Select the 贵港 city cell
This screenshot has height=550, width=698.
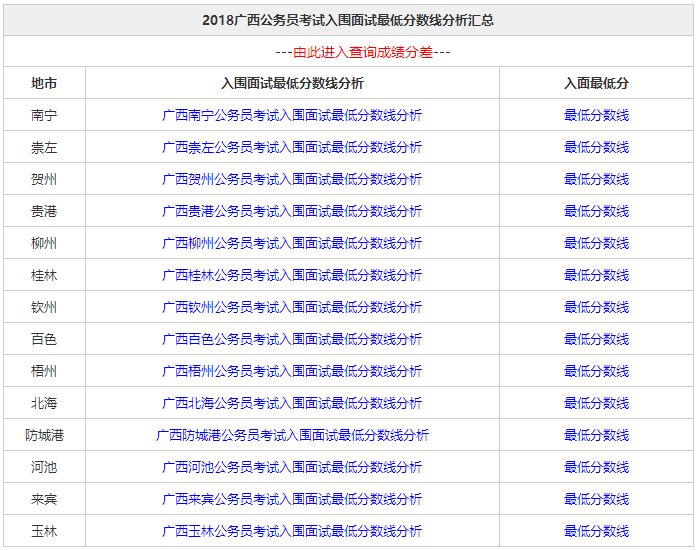[45, 211]
